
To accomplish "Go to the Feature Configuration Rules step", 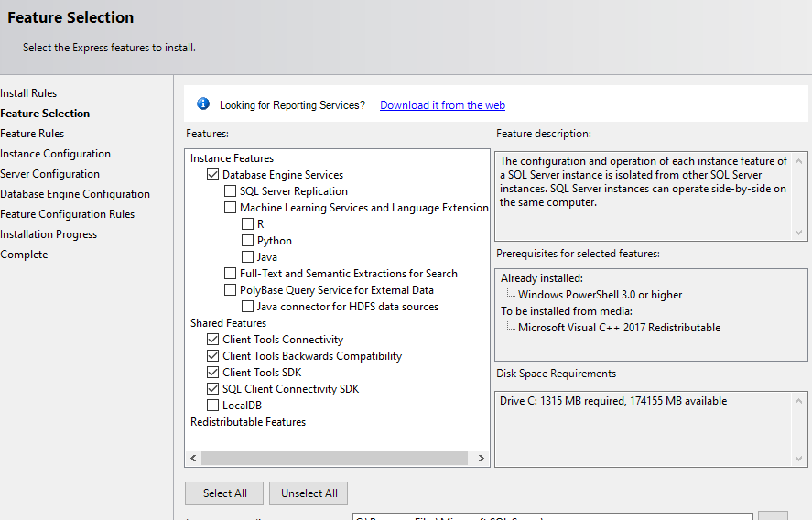I will pyautogui.click(x=68, y=214).
